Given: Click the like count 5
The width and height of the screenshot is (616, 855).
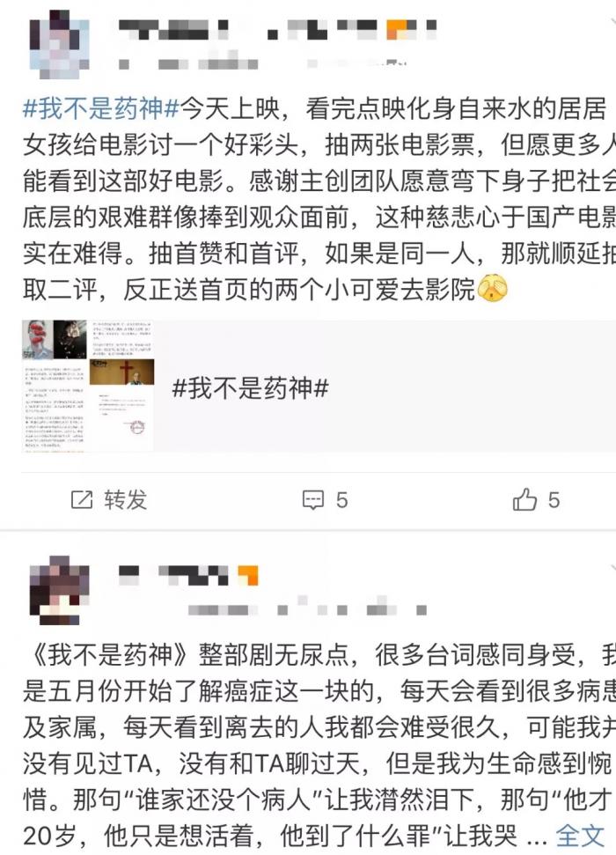Looking at the screenshot, I should click(x=554, y=500).
